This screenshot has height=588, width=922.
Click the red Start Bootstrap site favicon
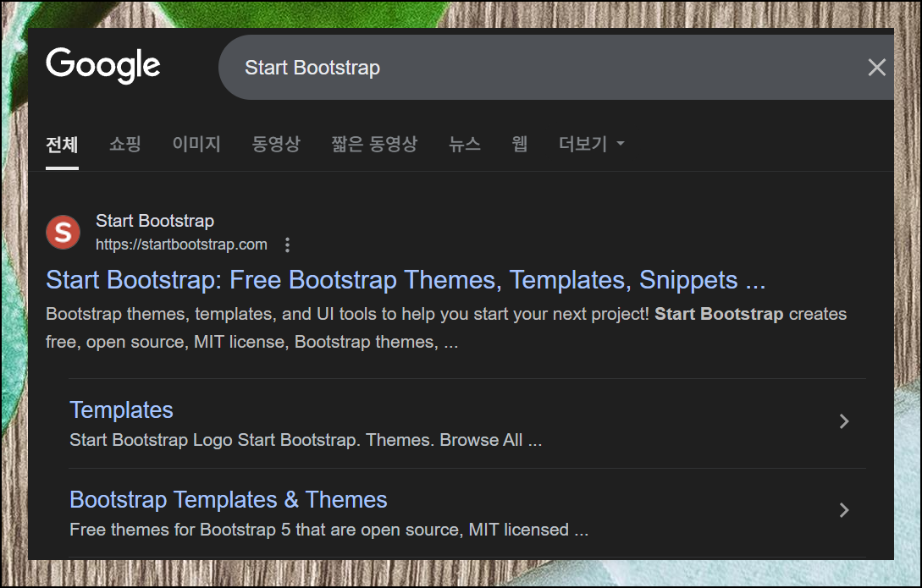pos(63,232)
